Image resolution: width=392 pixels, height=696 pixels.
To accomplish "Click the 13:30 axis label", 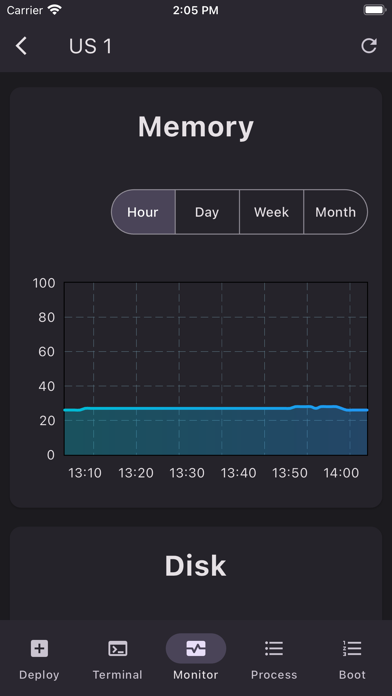I will point(187,473).
